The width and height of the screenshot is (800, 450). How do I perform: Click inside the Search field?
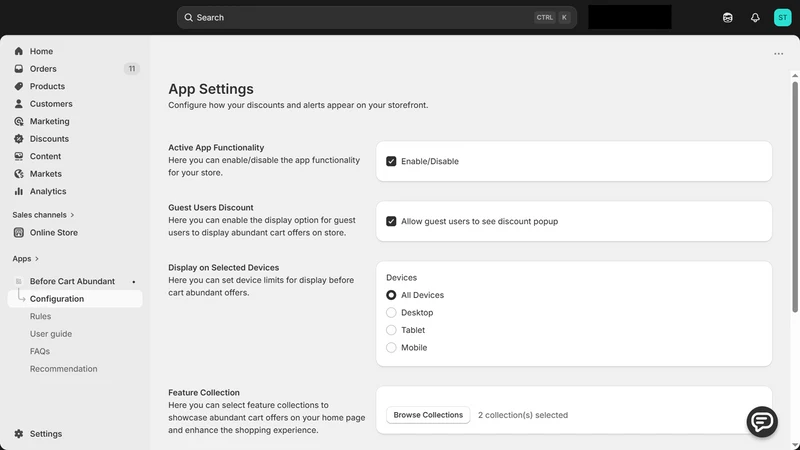coord(377,17)
